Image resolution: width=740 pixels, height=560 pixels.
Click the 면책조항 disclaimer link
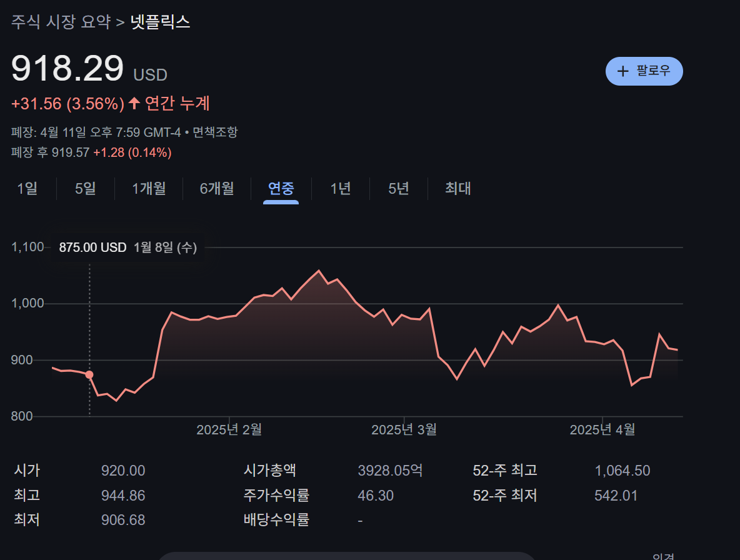[215, 132]
